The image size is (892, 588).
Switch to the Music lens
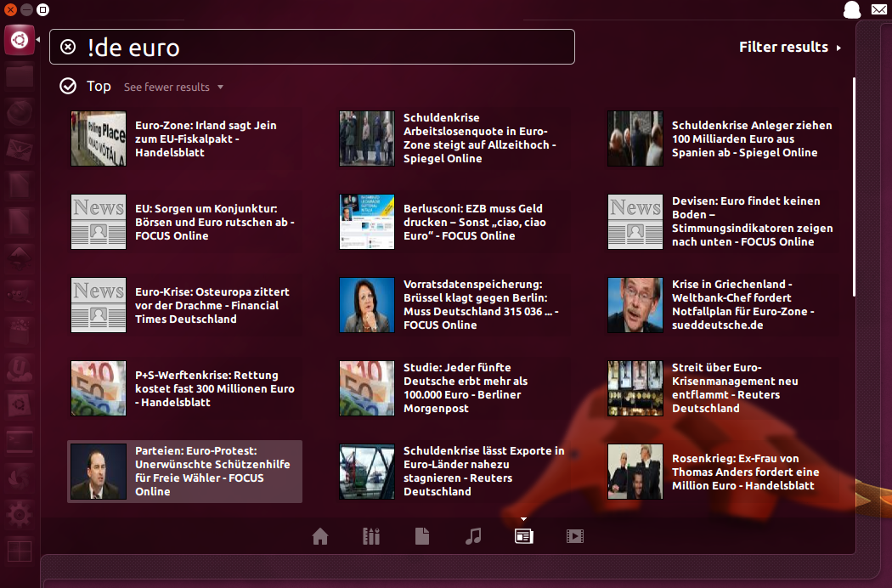(473, 536)
